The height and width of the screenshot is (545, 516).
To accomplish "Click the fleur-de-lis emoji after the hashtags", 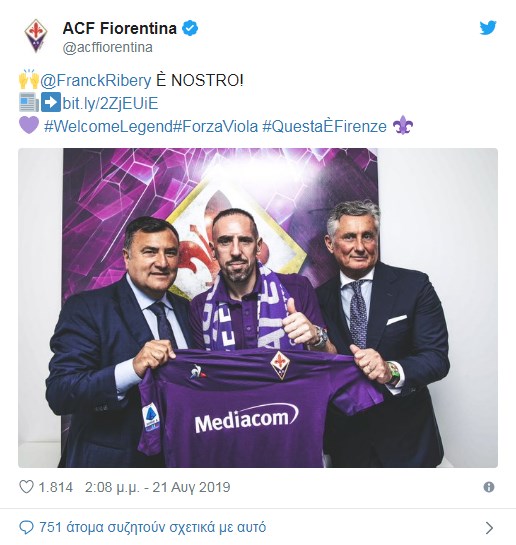I will pyautogui.click(x=402, y=125).
